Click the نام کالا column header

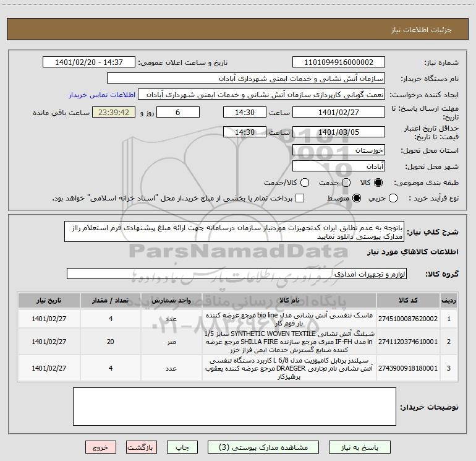tap(289, 300)
